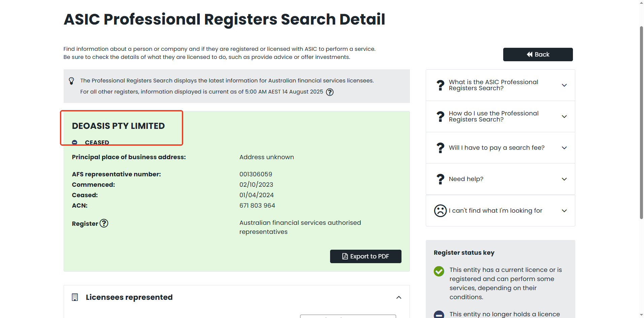Click the lightbulb tip icon
Viewport: 644px width, 318px height.
tap(71, 81)
